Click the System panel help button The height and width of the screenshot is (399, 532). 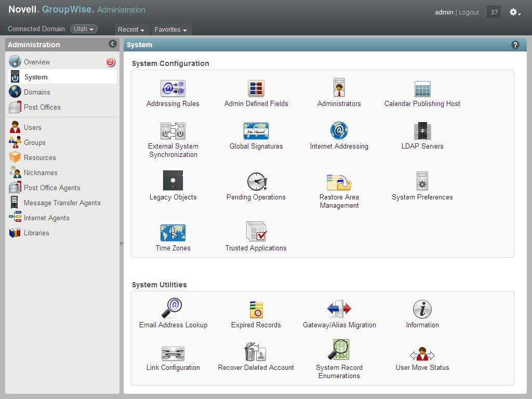pyautogui.click(x=515, y=45)
